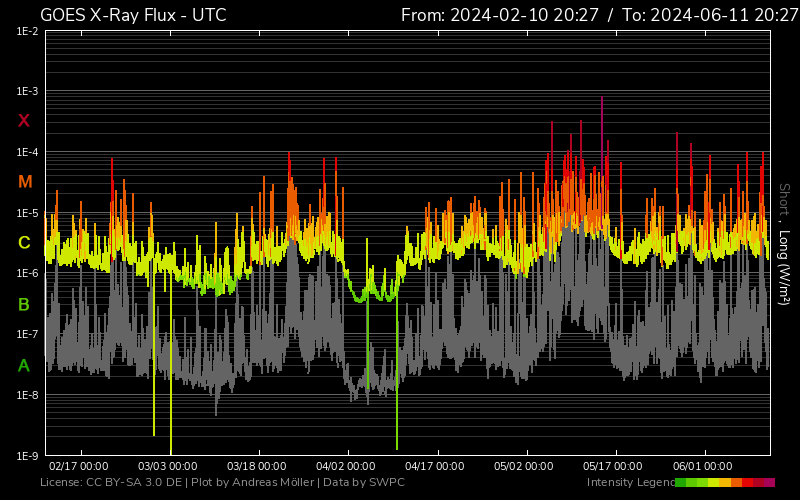
Task: Click the 1E-7 y-axis label
Action: point(27,334)
